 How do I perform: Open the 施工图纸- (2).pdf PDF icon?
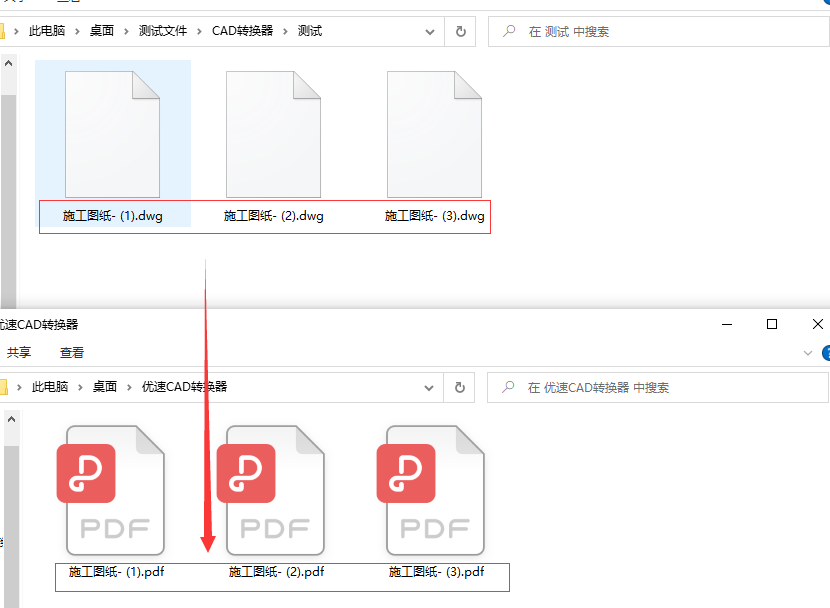pos(273,490)
